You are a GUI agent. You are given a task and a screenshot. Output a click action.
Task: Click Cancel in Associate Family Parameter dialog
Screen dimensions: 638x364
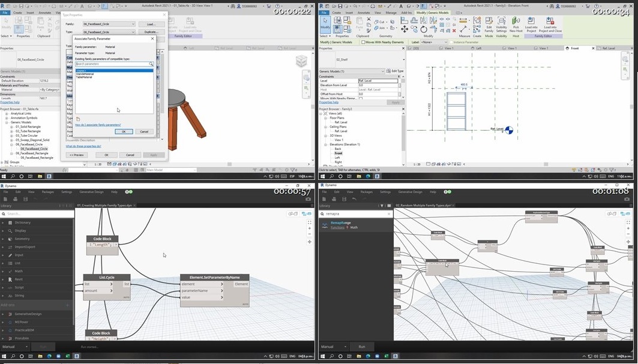coord(144,131)
